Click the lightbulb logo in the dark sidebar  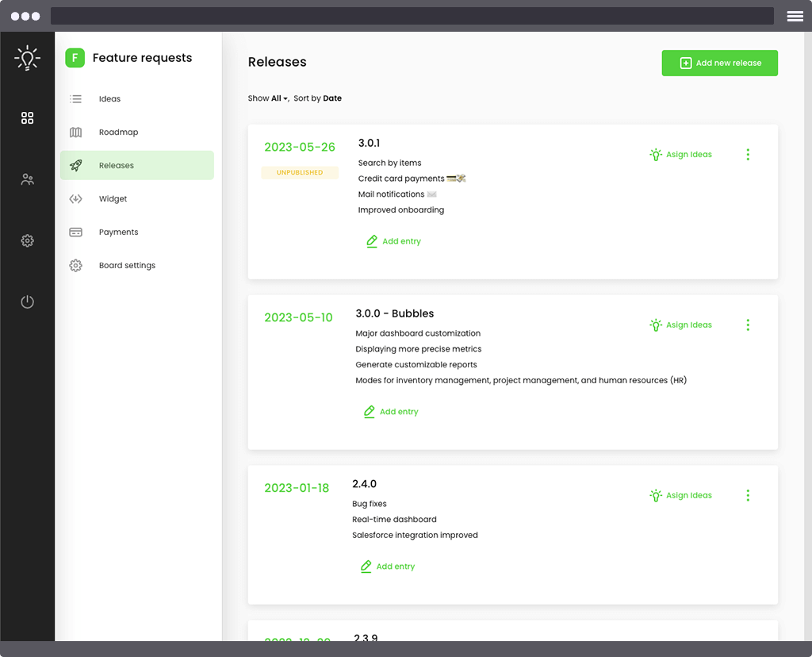pos(27,59)
